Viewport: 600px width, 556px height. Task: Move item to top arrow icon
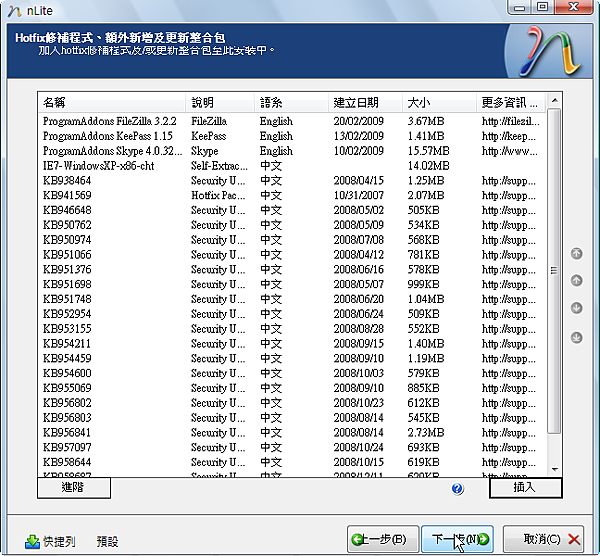point(577,253)
